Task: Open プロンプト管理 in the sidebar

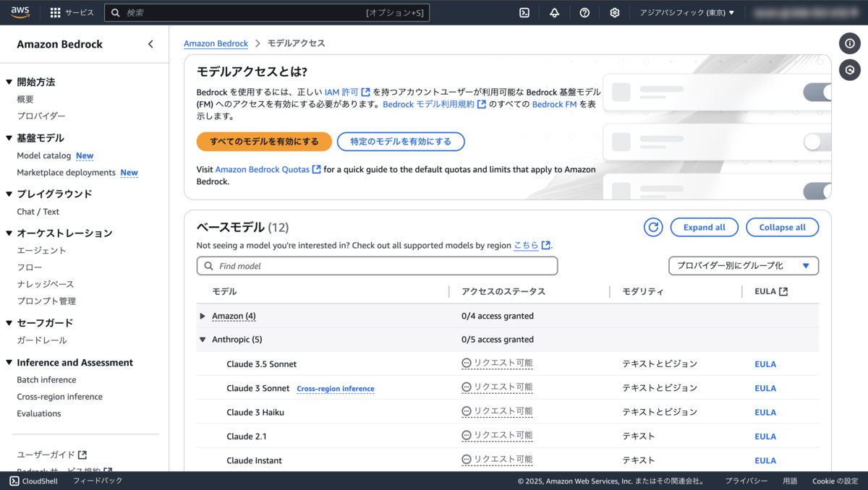Action: (x=46, y=301)
